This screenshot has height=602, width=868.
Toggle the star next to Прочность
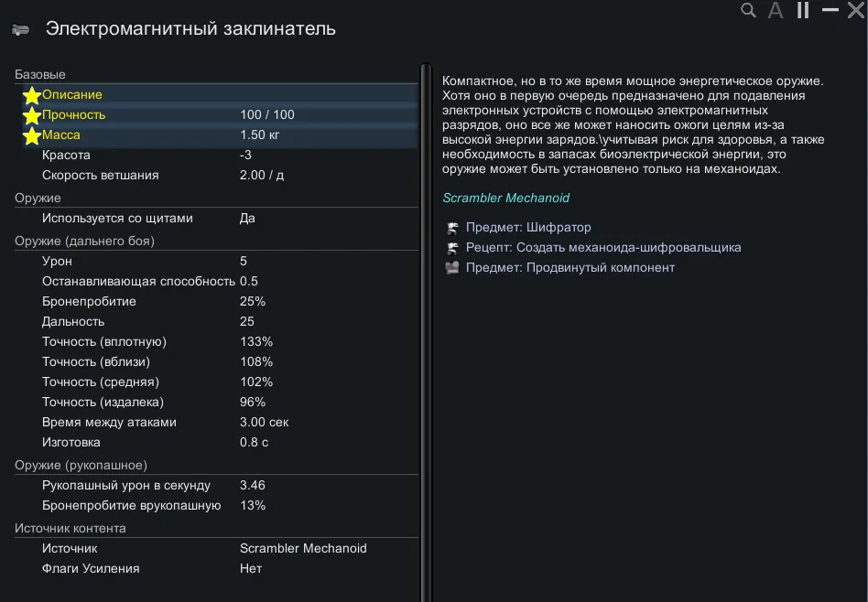click(x=32, y=115)
